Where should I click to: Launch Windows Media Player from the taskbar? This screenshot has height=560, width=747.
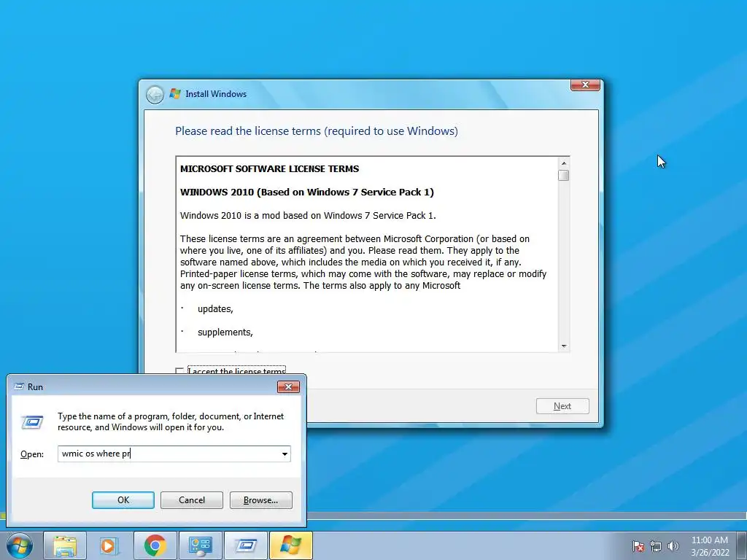[109, 545]
